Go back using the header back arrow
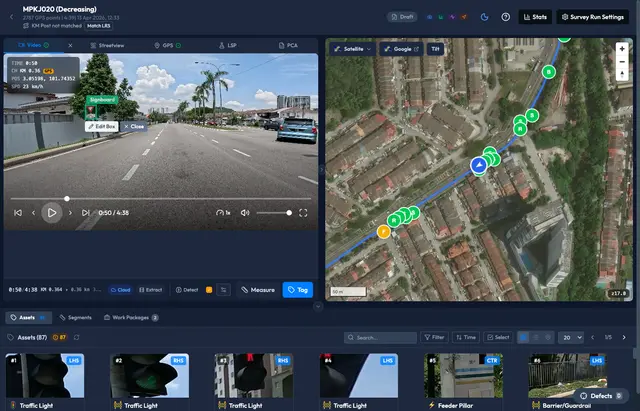This screenshot has width=640, height=411. [x=11, y=17]
